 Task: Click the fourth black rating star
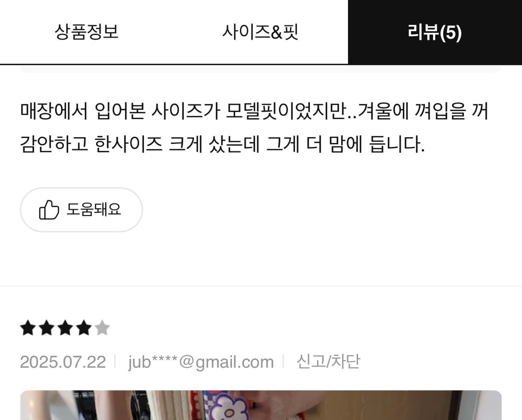[84, 328]
